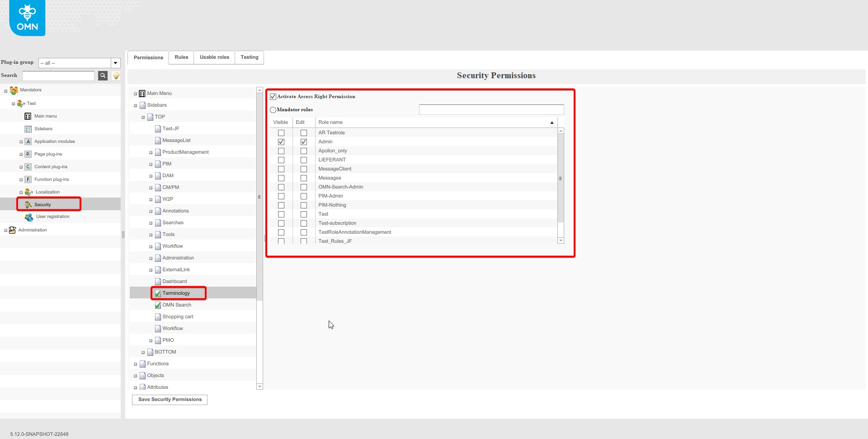Open the Usable roles tab
Image resolution: width=868 pixels, height=439 pixels.
coord(214,57)
